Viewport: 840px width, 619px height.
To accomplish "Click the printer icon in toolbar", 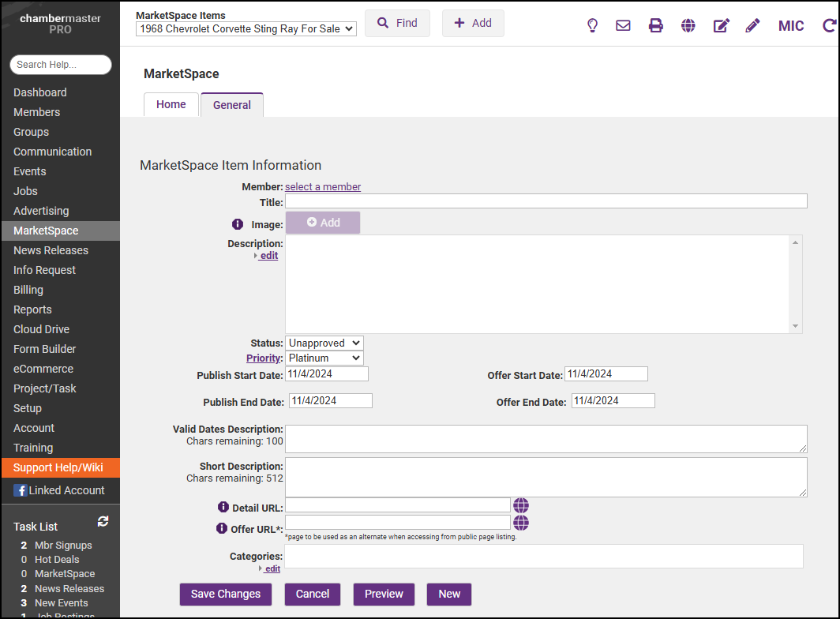I will 655,25.
